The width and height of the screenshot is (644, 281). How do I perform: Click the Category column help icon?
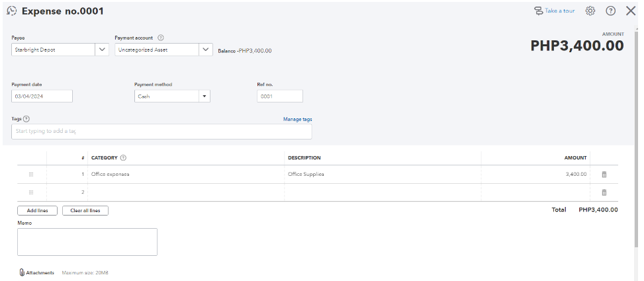[124, 158]
